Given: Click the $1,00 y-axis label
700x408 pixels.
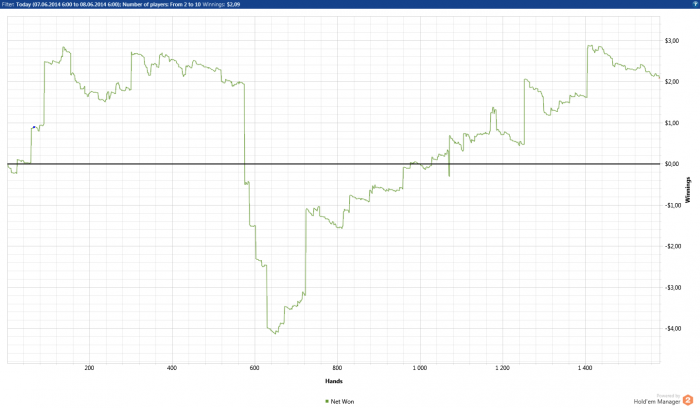Looking at the screenshot, I should pyautogui.click(x=672, y=123).
